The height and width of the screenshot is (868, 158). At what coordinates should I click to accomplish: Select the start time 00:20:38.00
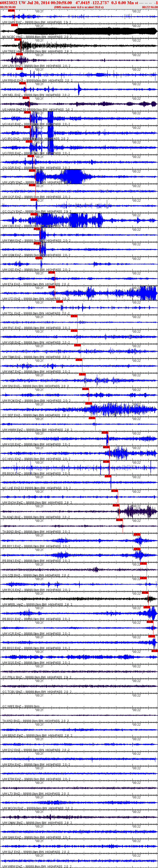[x=8, y=7]
